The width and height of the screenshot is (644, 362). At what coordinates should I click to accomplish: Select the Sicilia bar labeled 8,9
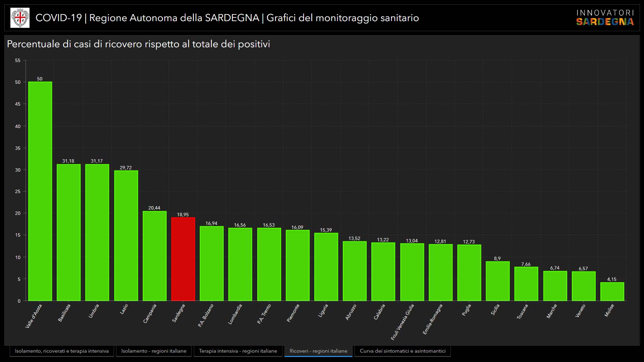tap(498, 281)
